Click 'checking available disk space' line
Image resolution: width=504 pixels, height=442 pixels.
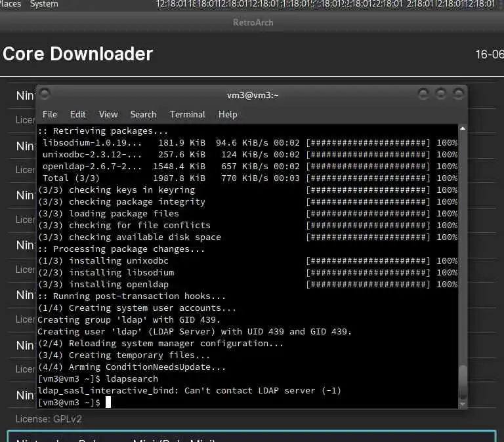247,237
